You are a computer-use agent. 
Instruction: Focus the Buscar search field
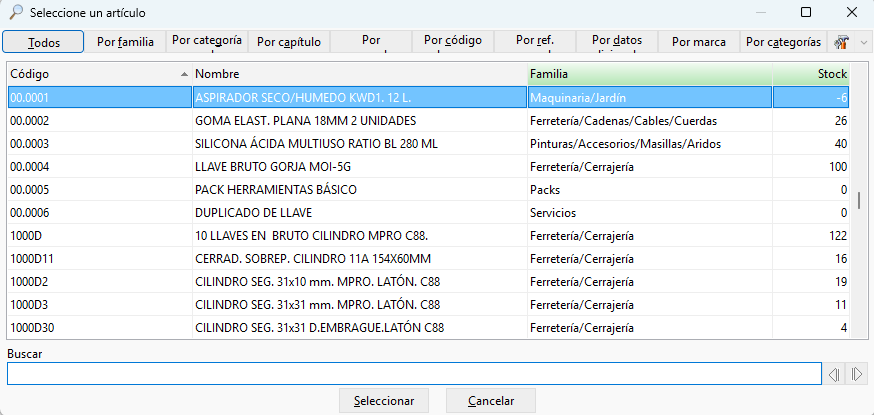click(414, 374)
